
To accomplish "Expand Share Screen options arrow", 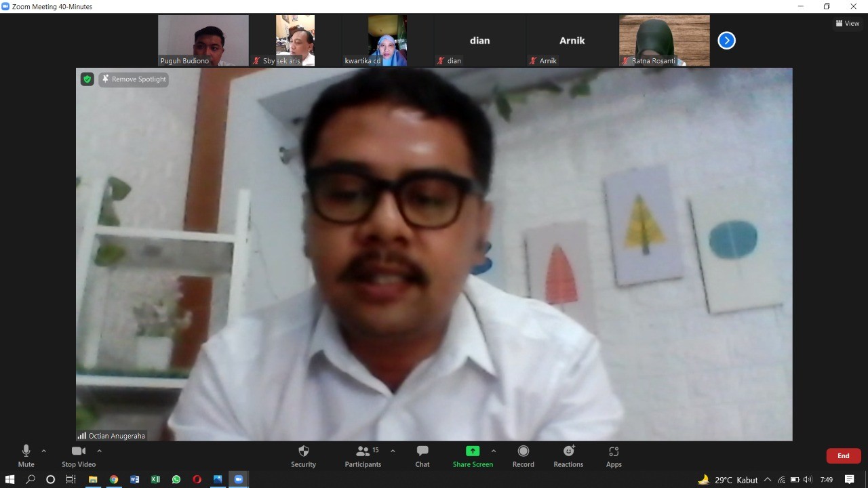I will pos(493,451).
